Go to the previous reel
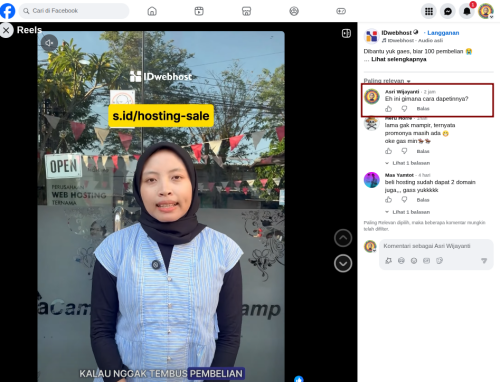 (343, 238)
